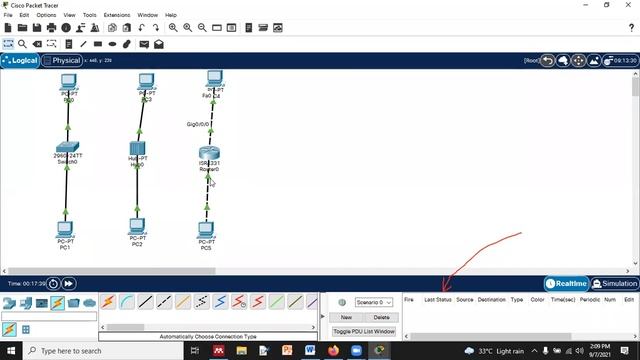Open the Tools menu
Image resolution: width=640 pixels, height=360 pixels.
point(89,15)
